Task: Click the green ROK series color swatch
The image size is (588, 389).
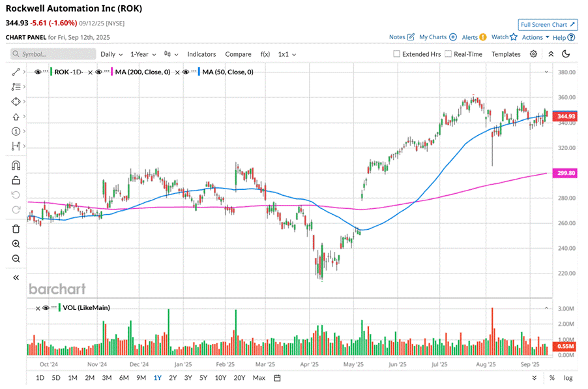Action: tap(51, 72)
